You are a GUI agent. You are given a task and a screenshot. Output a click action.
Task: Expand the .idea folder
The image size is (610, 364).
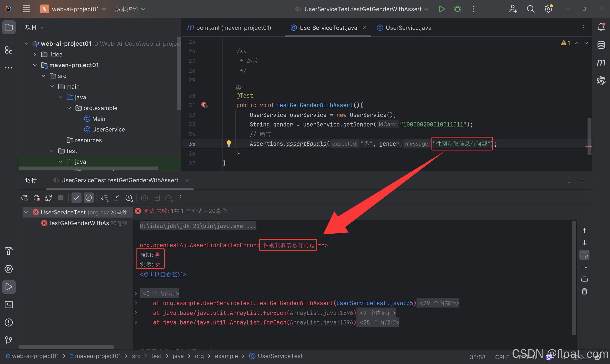tap(35, 54)
